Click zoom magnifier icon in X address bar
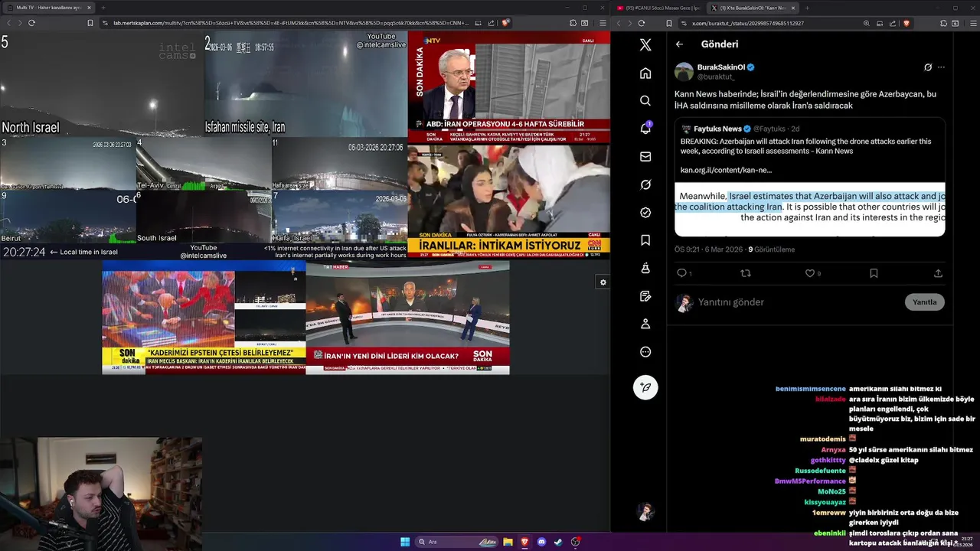Viewport: 980px width, 551px height. pos(867,23)
